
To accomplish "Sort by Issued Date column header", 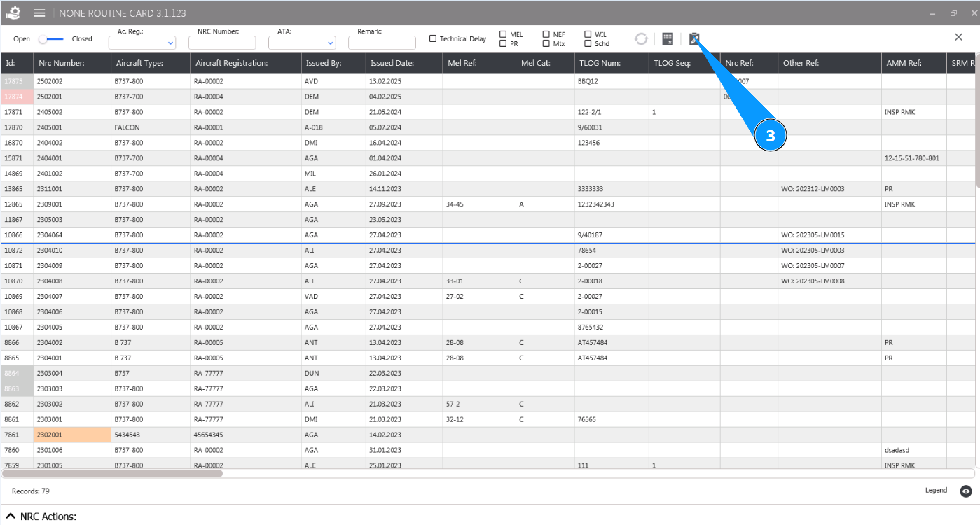I will 404,63.
